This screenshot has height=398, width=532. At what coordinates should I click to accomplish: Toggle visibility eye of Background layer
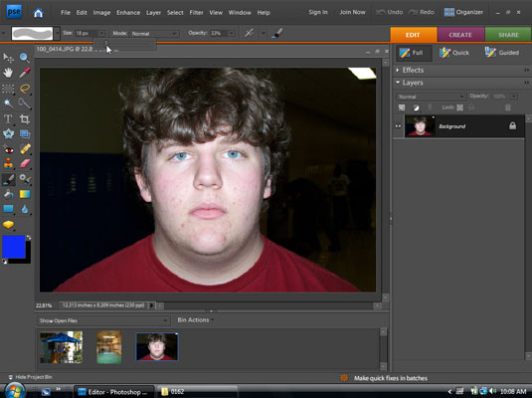point(399,126)
